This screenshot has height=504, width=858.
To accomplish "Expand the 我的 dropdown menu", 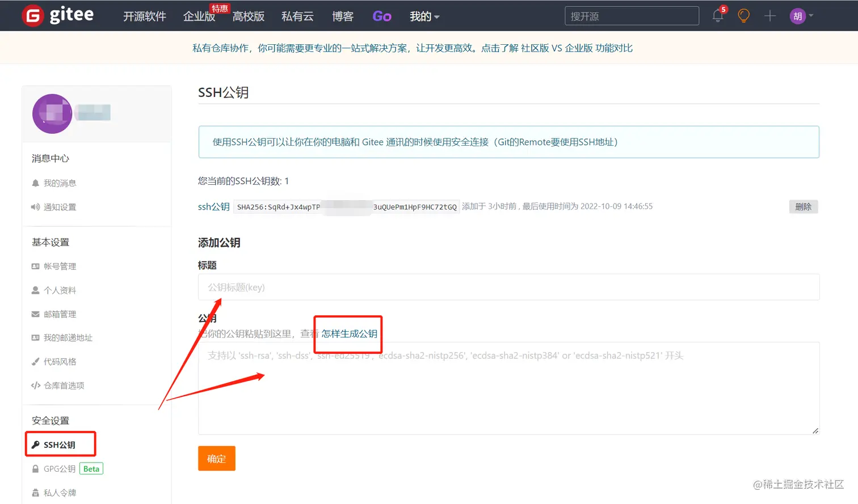I will pyautogui.click(x=424, y=16).
